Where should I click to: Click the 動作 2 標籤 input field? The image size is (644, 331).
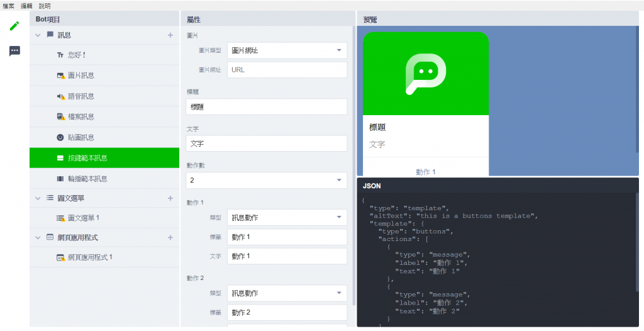click(287, 313)
